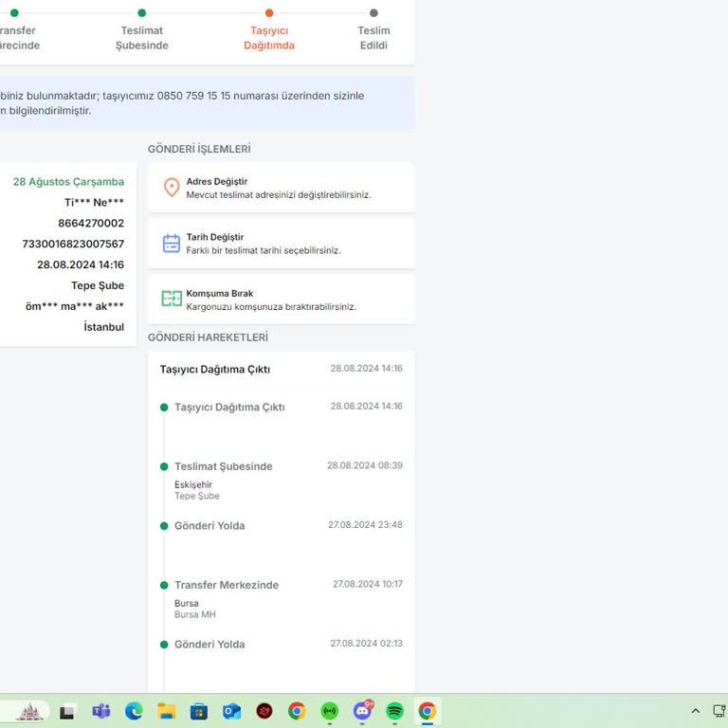Click the green neighbor handoff icon
The width and height of the screenshot is (728, 728).
172,299
